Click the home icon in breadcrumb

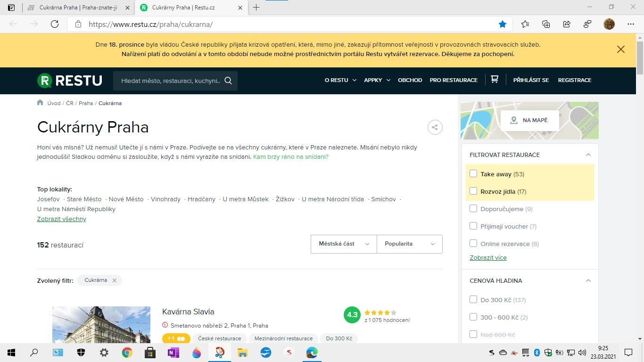[40, 103]
